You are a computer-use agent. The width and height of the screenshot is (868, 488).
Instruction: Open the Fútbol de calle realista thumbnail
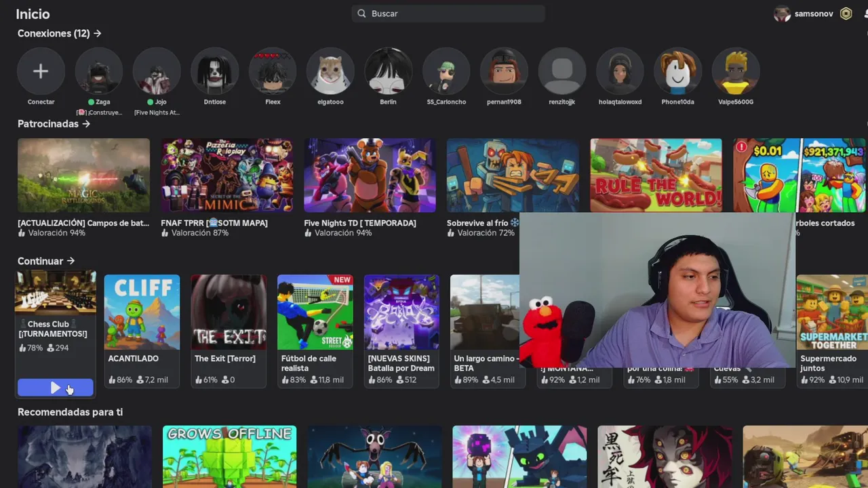coord(315,312)
